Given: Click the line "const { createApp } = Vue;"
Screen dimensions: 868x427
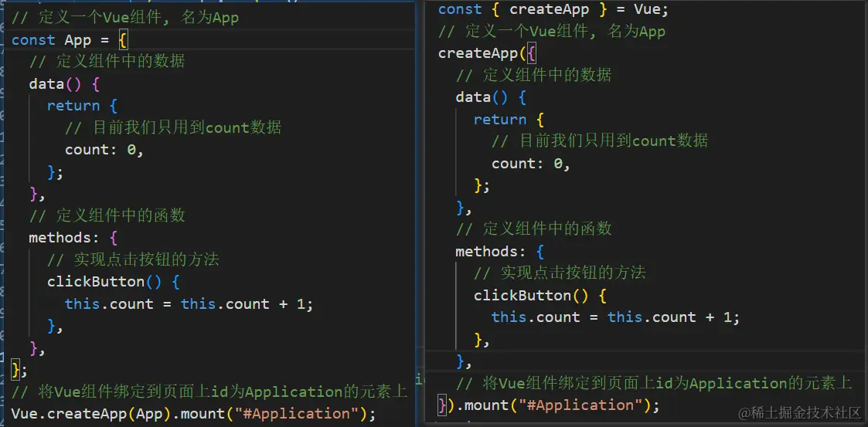Looking at the screenshot, I should click(x=553, y=9).
